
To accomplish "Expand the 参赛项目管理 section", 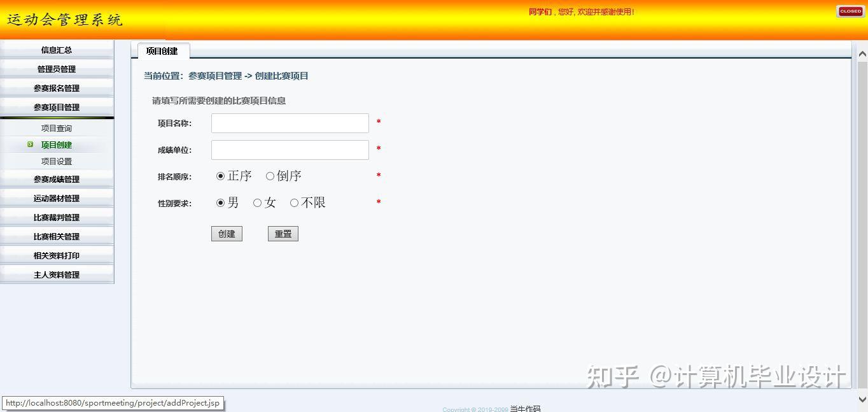I will tap(57, 106).
